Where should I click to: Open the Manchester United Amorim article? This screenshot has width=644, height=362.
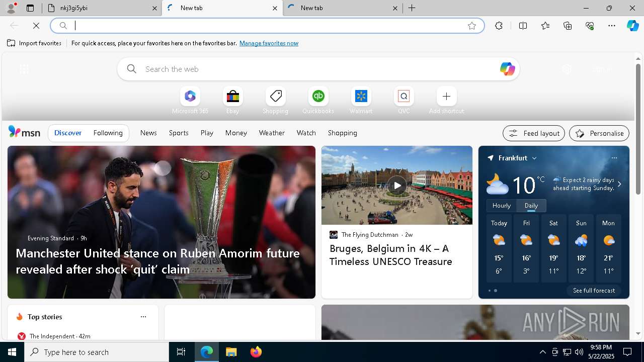[157, 261]
